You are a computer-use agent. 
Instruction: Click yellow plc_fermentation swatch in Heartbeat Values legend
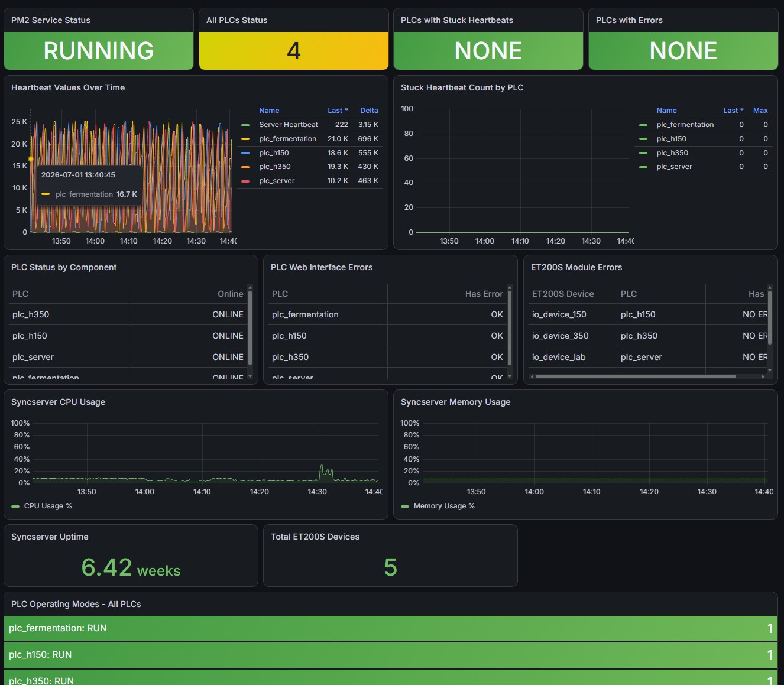click(245, 139)
